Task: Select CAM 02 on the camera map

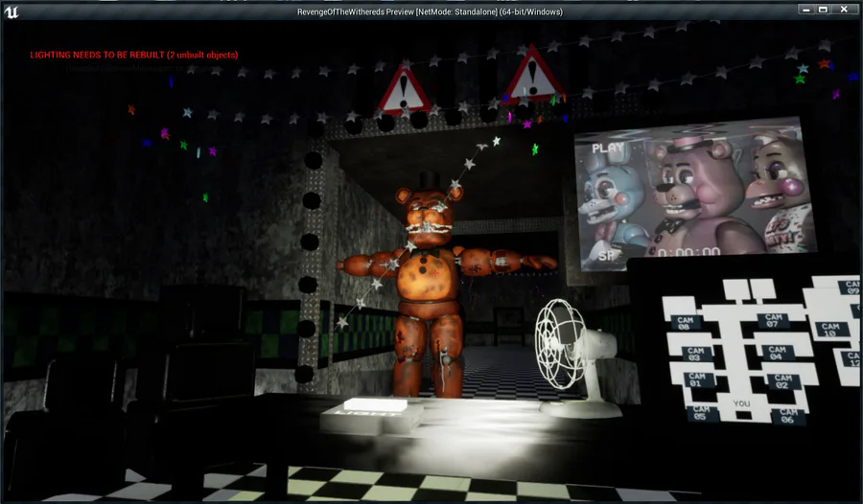Action: click(782, 381)
